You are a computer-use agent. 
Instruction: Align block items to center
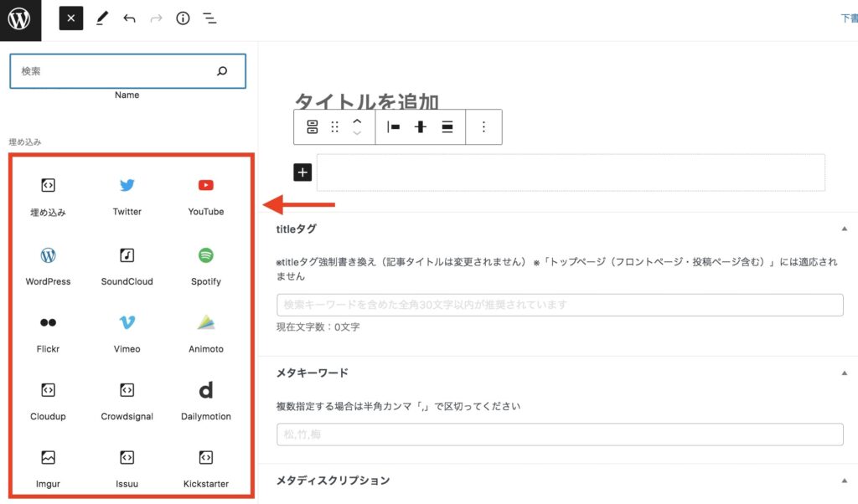[x=421, y=126]
